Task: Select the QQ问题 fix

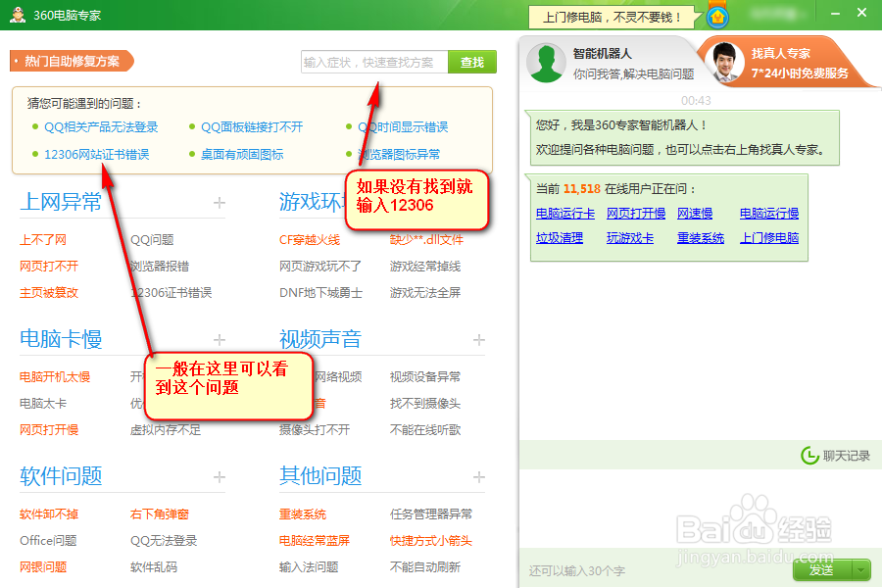Action: 152,240
